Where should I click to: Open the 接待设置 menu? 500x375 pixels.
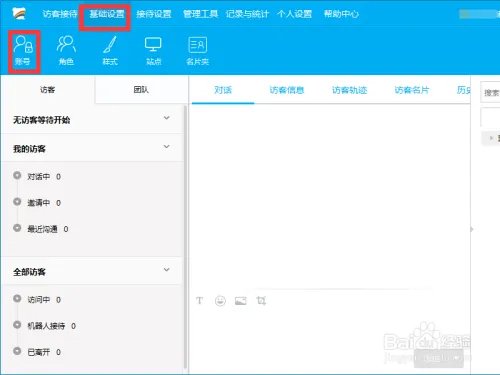[154, 14]
